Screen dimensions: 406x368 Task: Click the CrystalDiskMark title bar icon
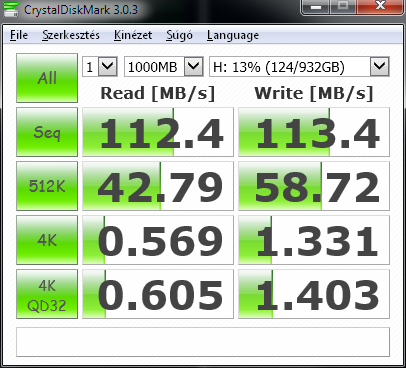click(x=11, y=9)
